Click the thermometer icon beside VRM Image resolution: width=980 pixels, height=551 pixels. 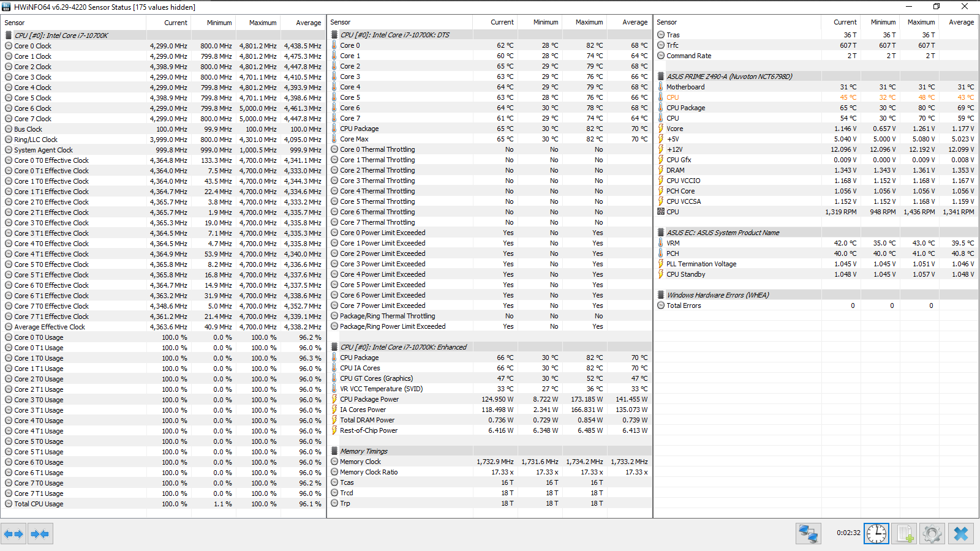point(661,243)
